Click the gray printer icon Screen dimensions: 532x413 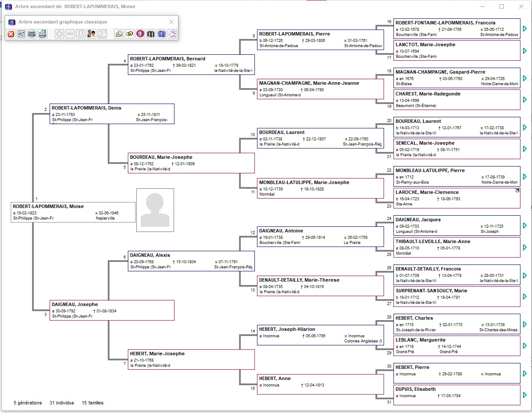(x=32, y=34)
